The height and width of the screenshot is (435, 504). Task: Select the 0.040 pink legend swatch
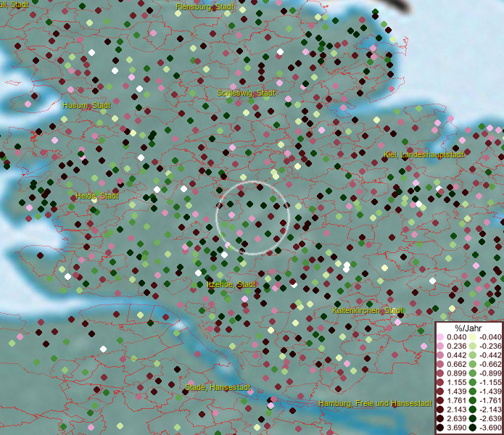[440, 337]
